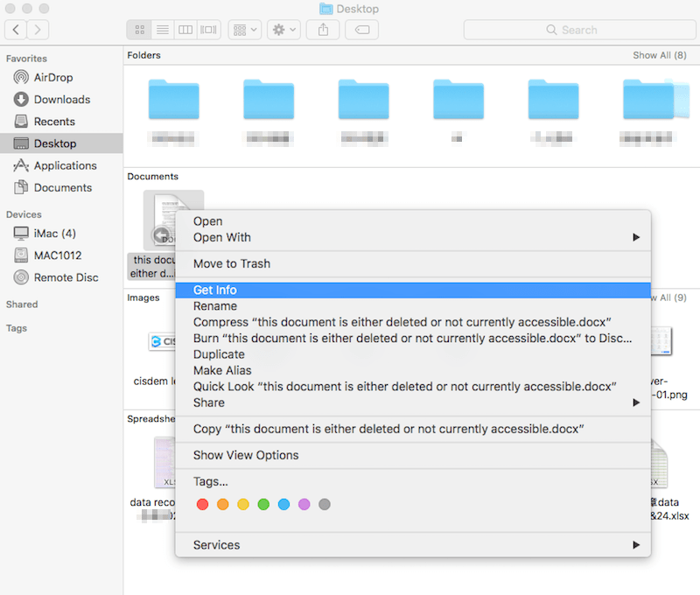Select AirDrop in the sidebar
Viewport: 700px width, 595px height.
click(52, 77)
